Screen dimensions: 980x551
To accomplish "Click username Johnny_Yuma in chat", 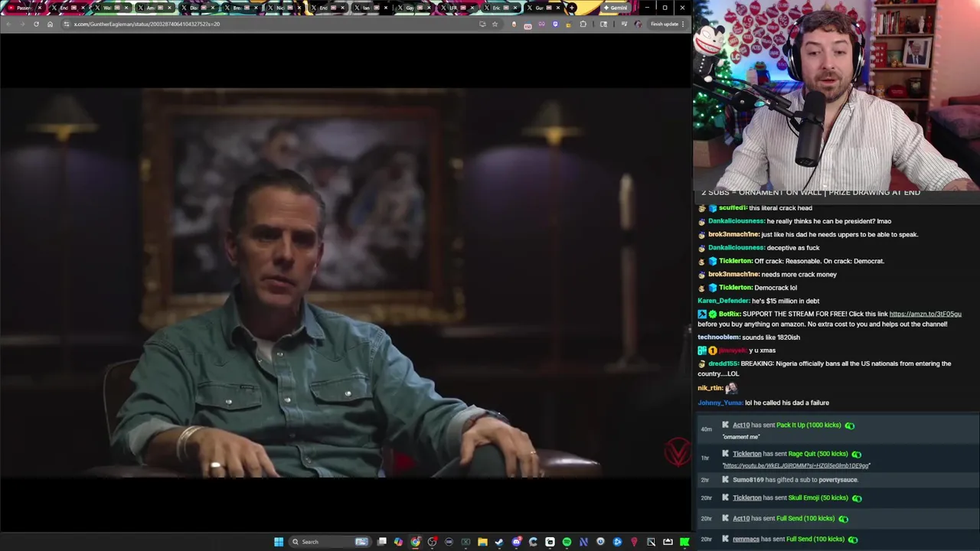I will point(720,403).
